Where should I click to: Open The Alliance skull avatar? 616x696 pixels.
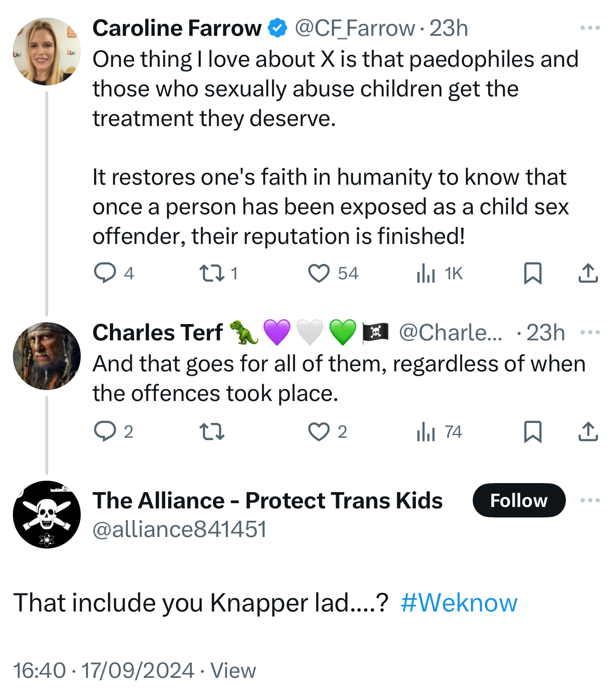click(x=47, y=515)
